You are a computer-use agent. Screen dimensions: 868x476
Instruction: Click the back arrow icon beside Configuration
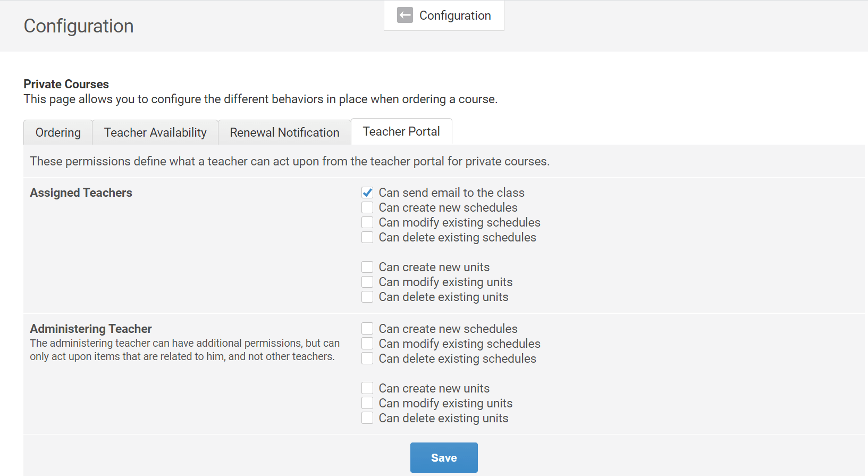coord(405,15)
